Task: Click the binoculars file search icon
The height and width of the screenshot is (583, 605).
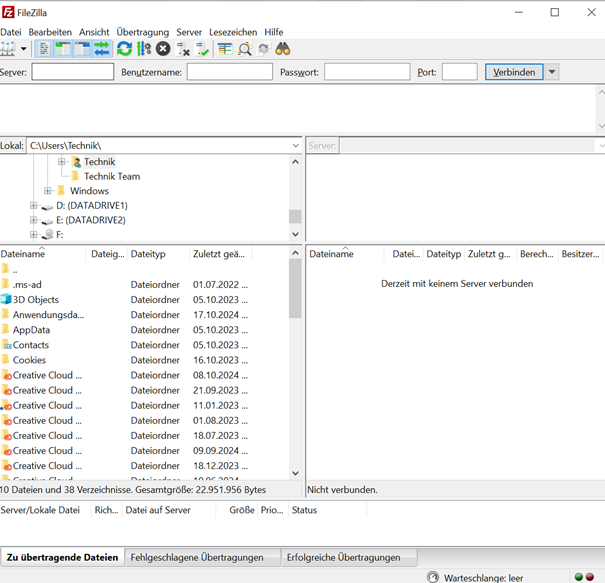Action: click(x=283, y=49)
